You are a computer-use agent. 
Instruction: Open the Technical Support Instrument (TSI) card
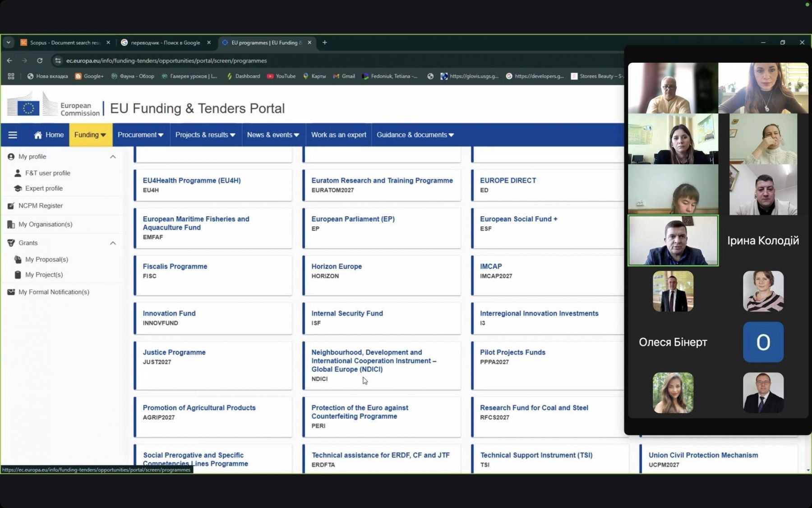(550, 459)
